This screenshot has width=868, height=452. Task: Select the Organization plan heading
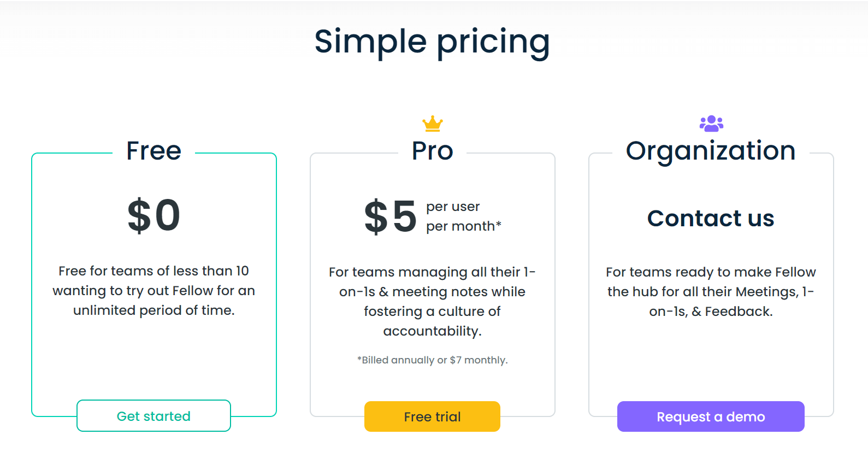(711, 151)
